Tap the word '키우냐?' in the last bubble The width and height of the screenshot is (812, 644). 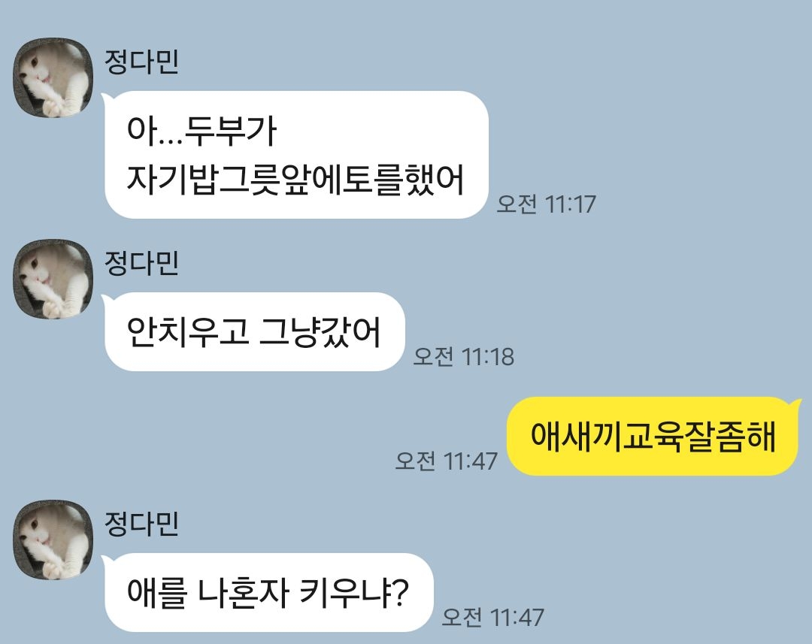pos(355,592)
